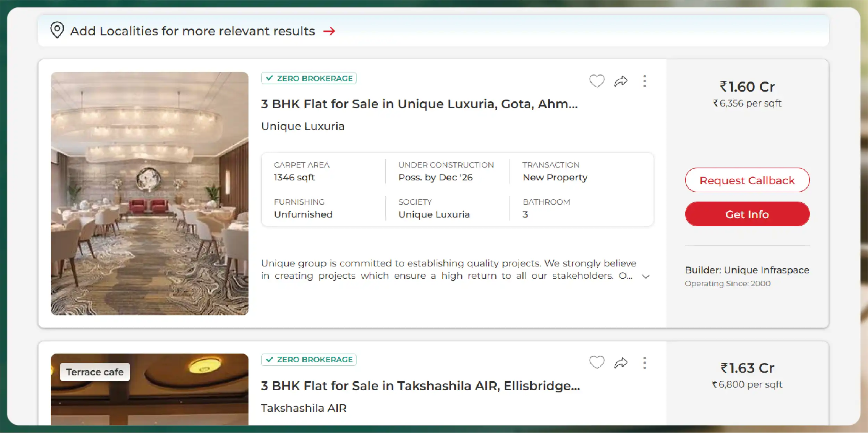868x433 pixels.
Task: Click the Request Callback button
Action: pyautogui.click(x=747, y=180)
